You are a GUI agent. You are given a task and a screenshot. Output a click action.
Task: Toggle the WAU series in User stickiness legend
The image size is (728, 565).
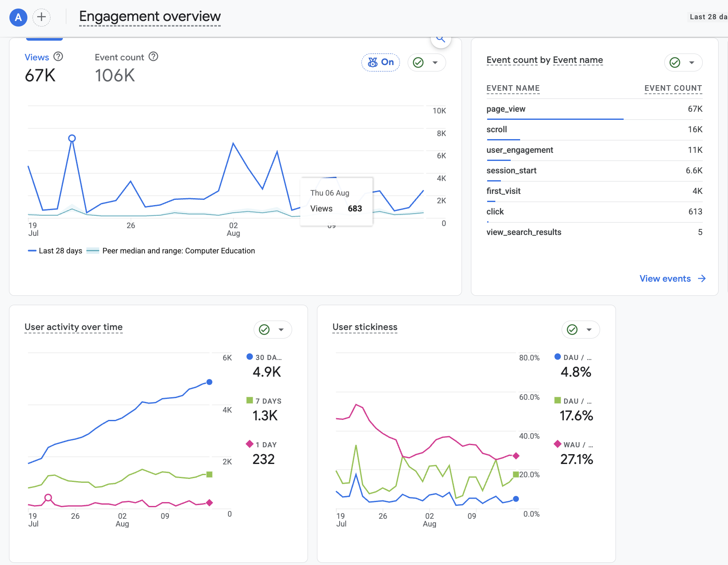(574, 445)
